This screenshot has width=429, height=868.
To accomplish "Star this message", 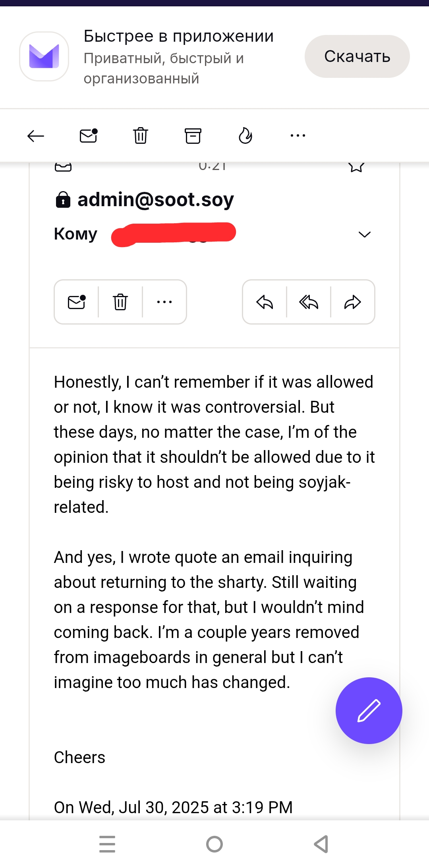I will [356, 166].
